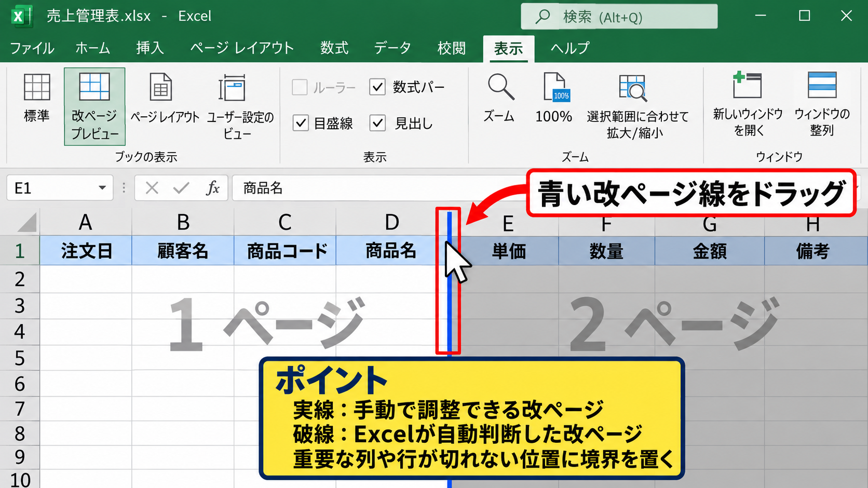Open the fx insert function dialog

click(213, 188)
